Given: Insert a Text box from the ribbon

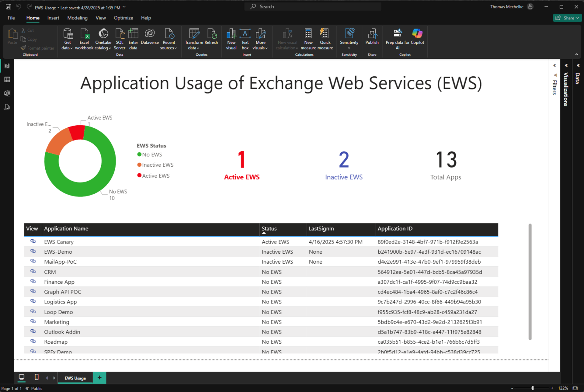Looking at the screenshot, I should point(245,38).
